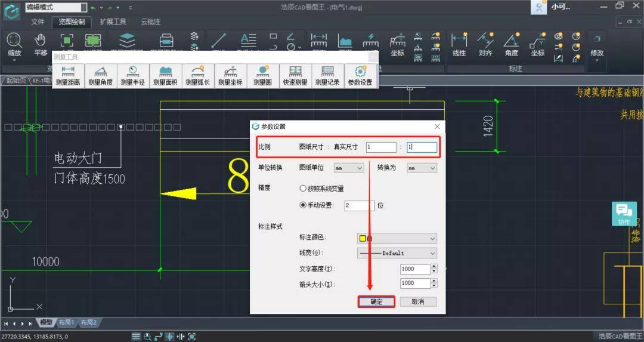Open the 转换为 mm dropdown
The height and width of the screenshot is (342, 644).
(x=422, y=168)
